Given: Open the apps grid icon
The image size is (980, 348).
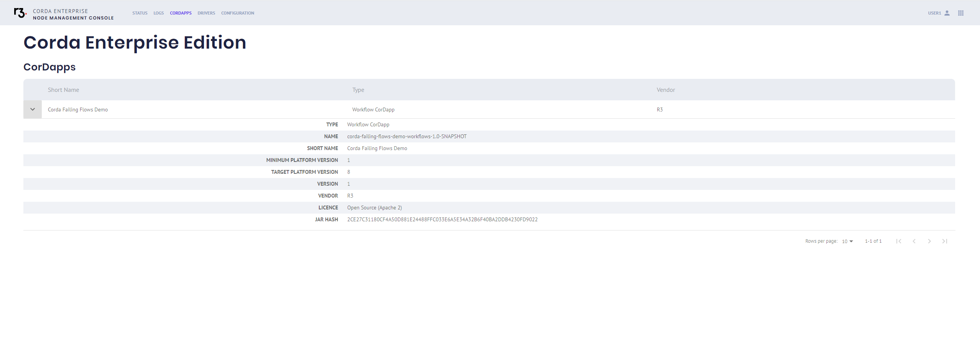Looking at the screenshot, I should coord(961,13).
